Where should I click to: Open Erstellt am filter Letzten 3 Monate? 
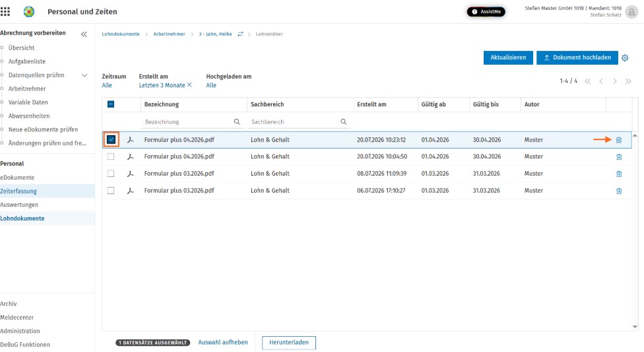coord(162,85)
